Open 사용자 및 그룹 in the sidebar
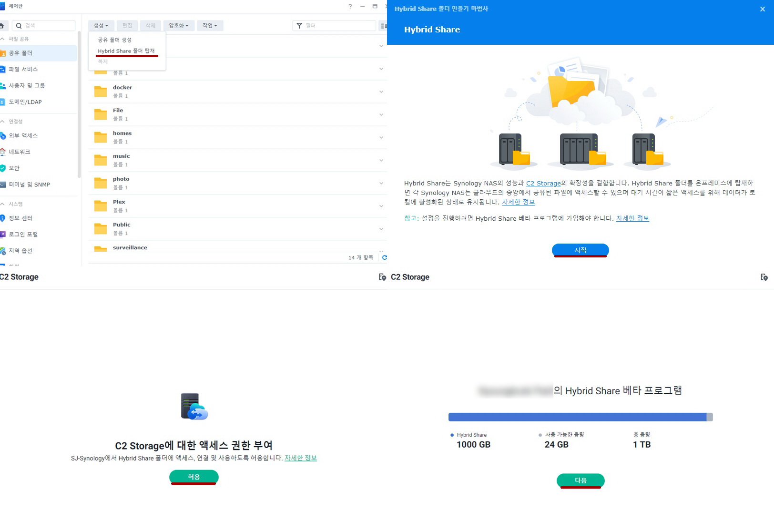 38,85
